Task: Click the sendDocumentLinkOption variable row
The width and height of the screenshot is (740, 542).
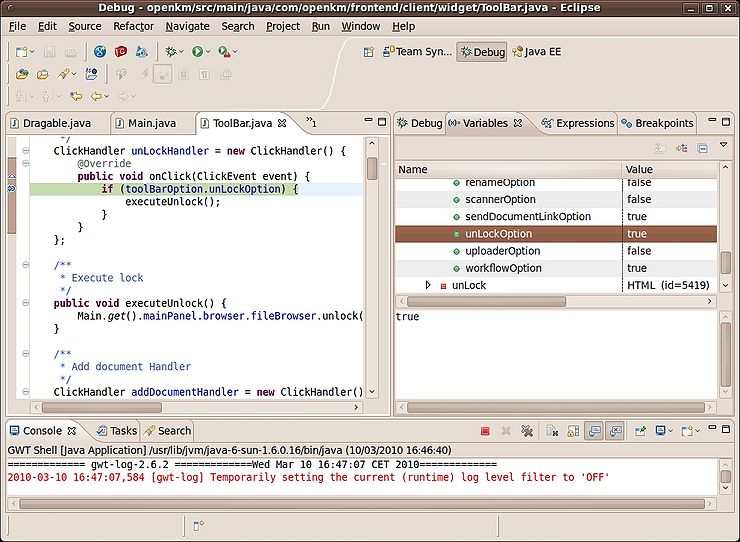Action: pos(556,217)
